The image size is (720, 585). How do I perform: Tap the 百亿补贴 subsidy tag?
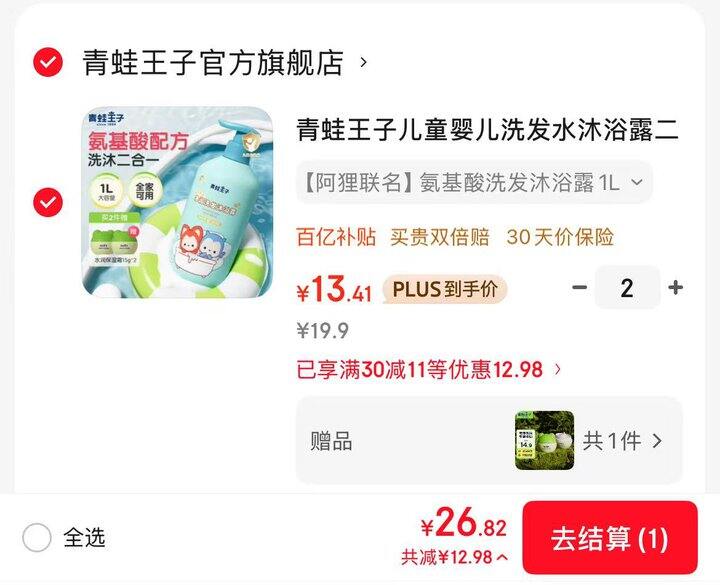click(336, 237)
